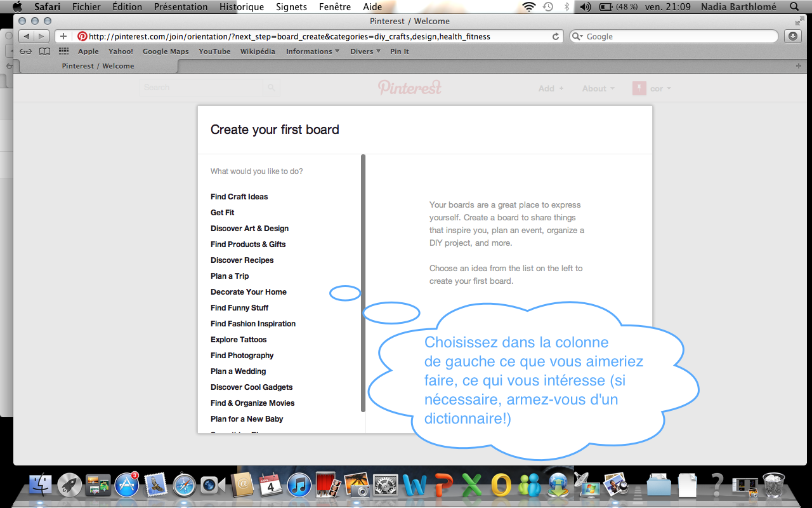This screenshot has width=812, height=508.
Task: Launch Excel from the Dock
Action: pos(472,485)
